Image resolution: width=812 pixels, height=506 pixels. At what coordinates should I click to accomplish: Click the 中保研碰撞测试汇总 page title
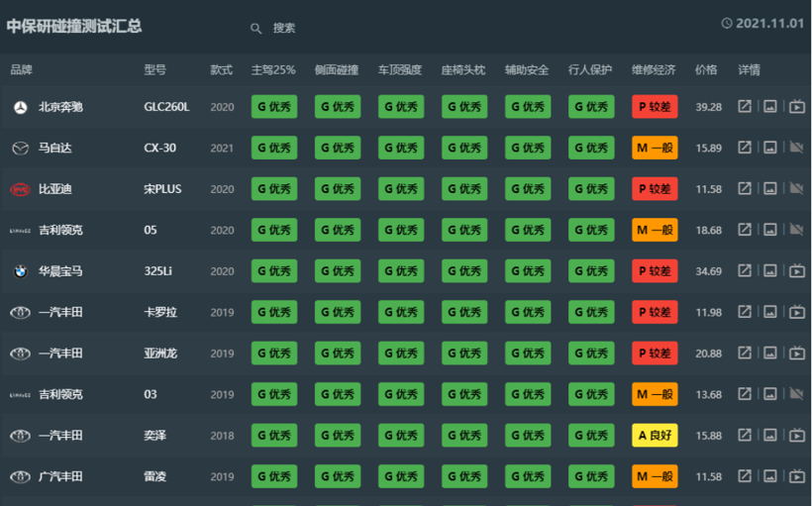[74, 26]
